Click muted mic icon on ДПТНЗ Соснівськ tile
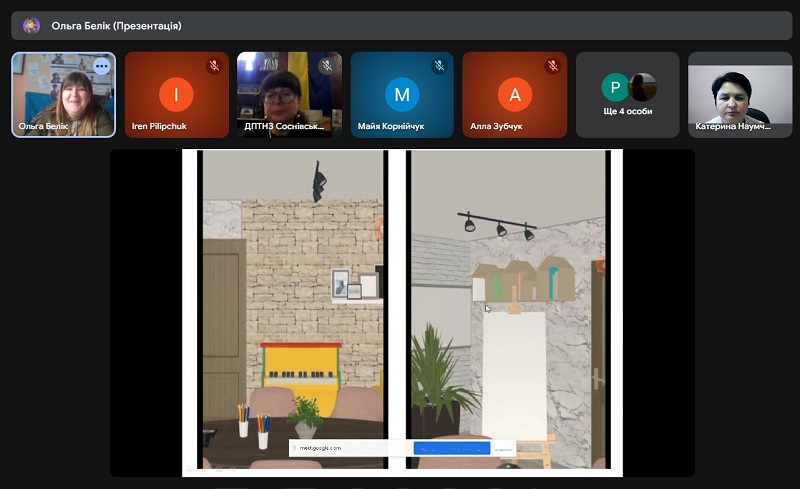Viewport: 800px width, 489px height. click(x=326, y=66)
